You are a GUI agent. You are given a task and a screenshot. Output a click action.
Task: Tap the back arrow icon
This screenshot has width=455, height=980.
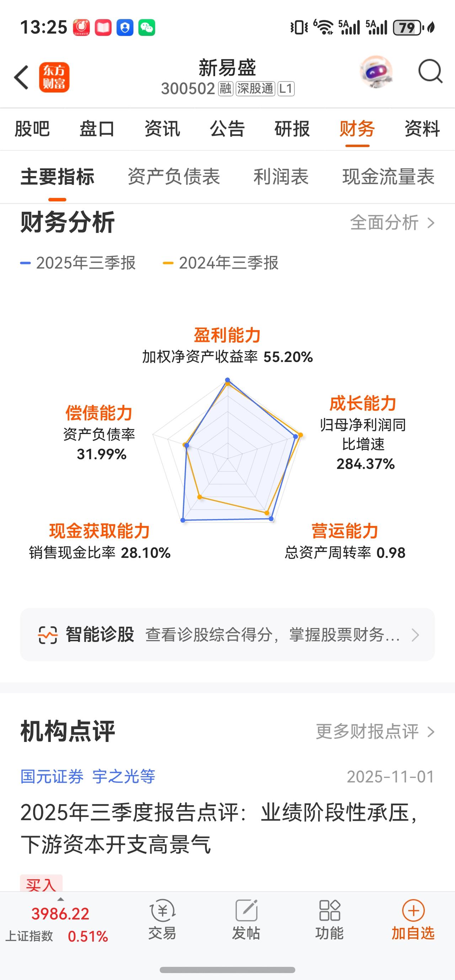[22, 77]
